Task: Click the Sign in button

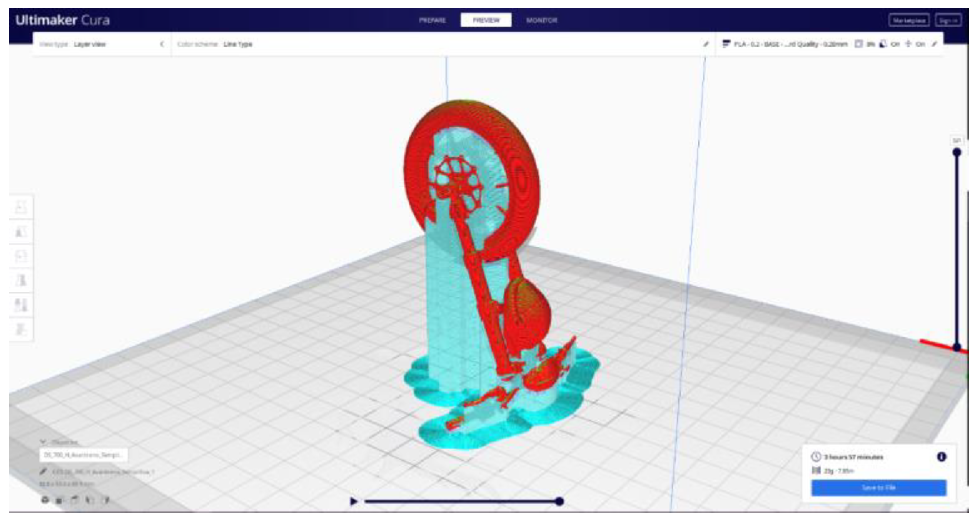Action: [x=948, y=20]
